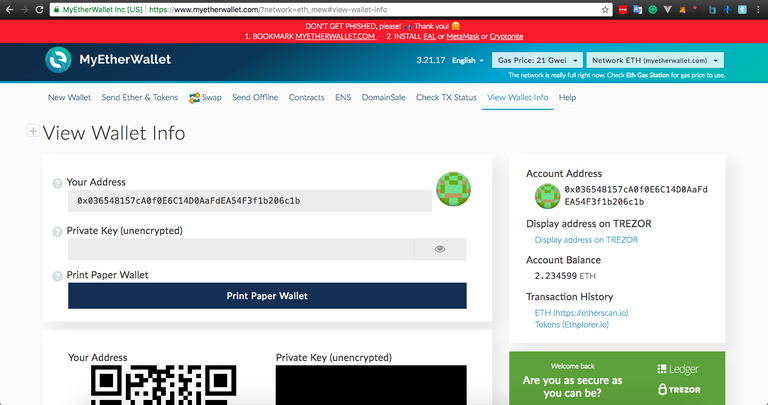Click the Cryptonite link in the red banner
Screen dimensions: 768x405
click(506, 37)
